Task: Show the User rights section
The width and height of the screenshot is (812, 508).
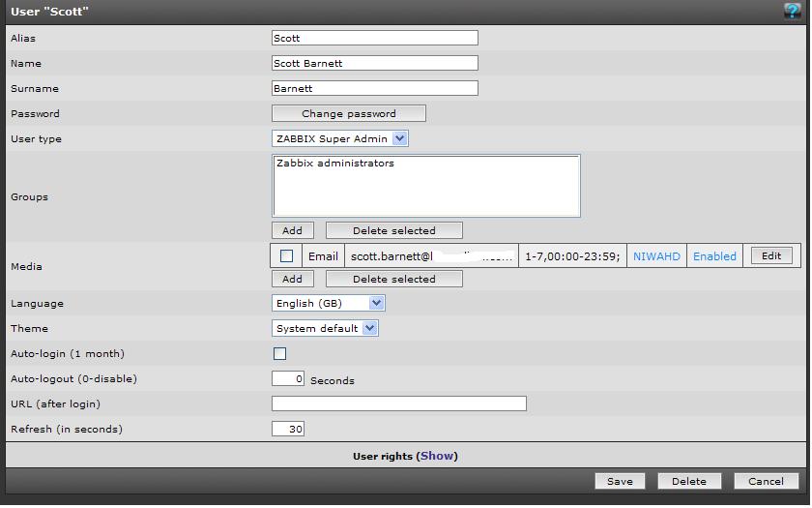Action: click(x=437, y=457)
